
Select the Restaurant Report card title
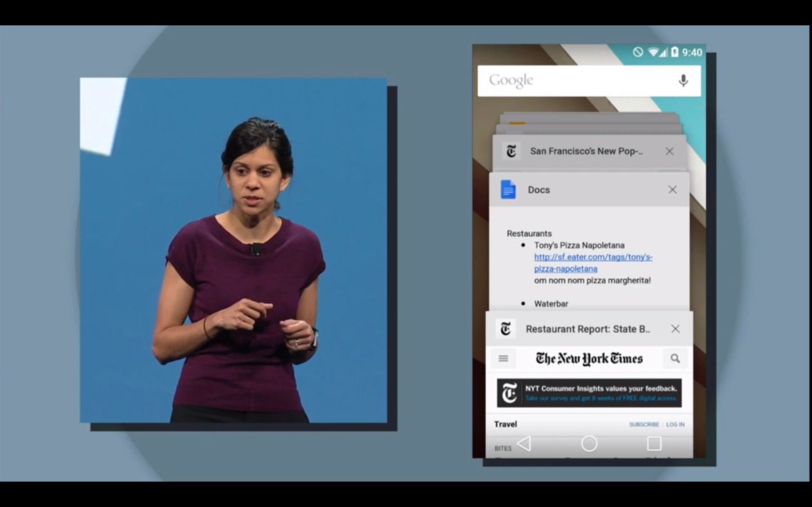[588, 329]
